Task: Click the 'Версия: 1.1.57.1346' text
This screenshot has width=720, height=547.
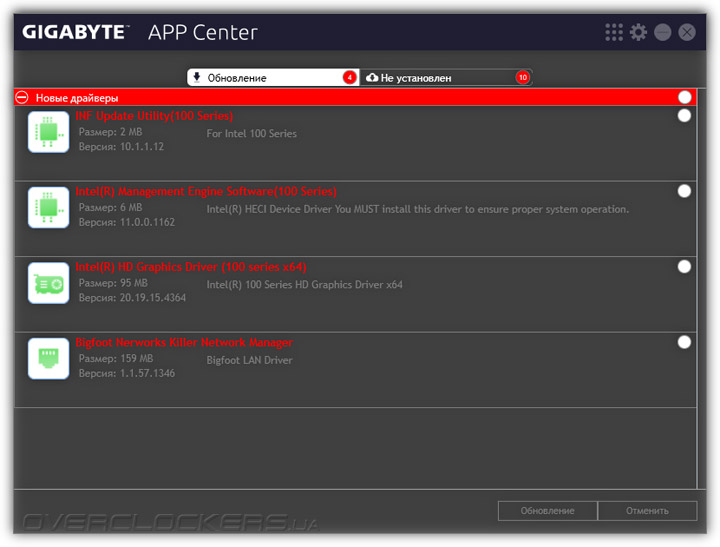Action: pos(127,373)
